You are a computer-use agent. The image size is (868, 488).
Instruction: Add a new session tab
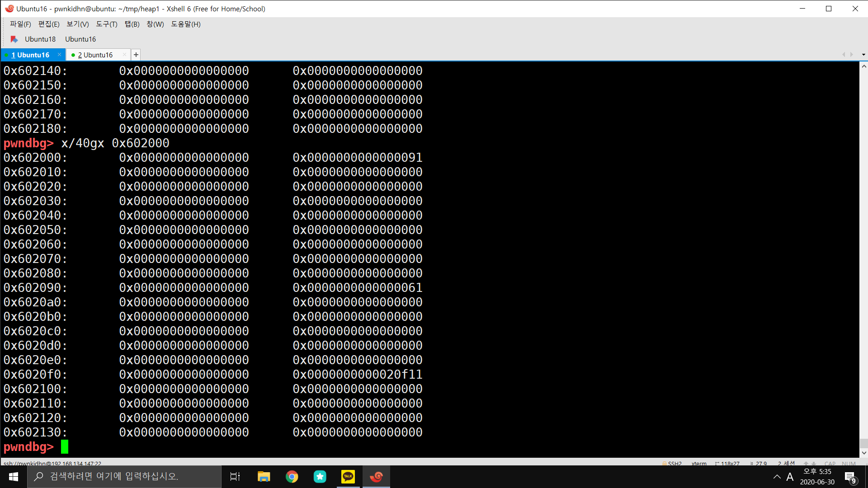(136, 55)
